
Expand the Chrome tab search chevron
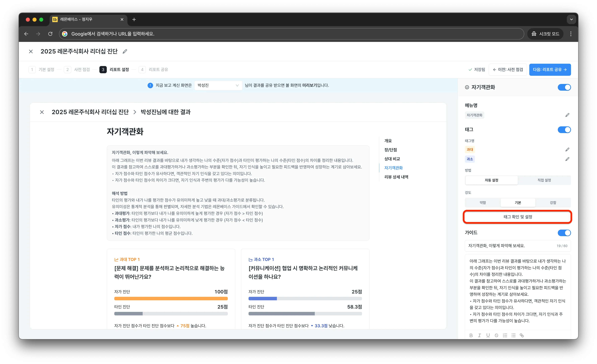coord(571,19)
